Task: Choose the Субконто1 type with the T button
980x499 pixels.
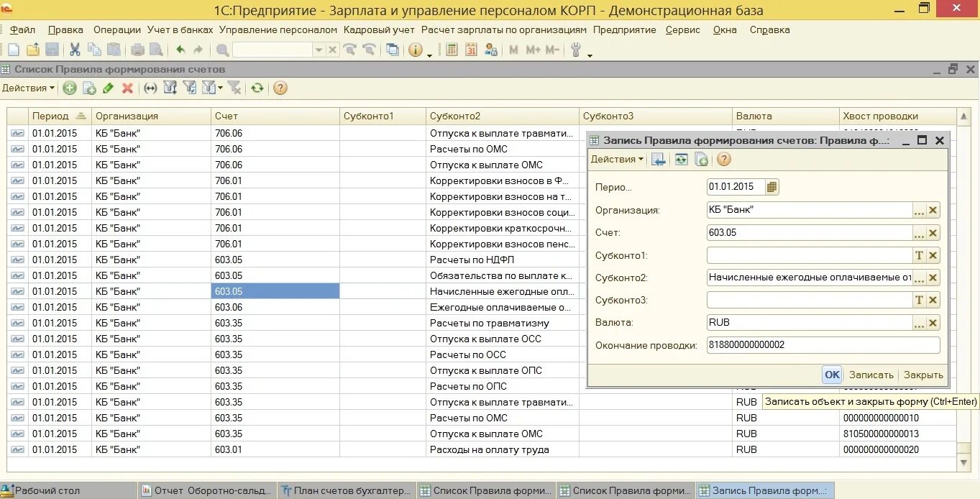Action: (x=919, y=255)
